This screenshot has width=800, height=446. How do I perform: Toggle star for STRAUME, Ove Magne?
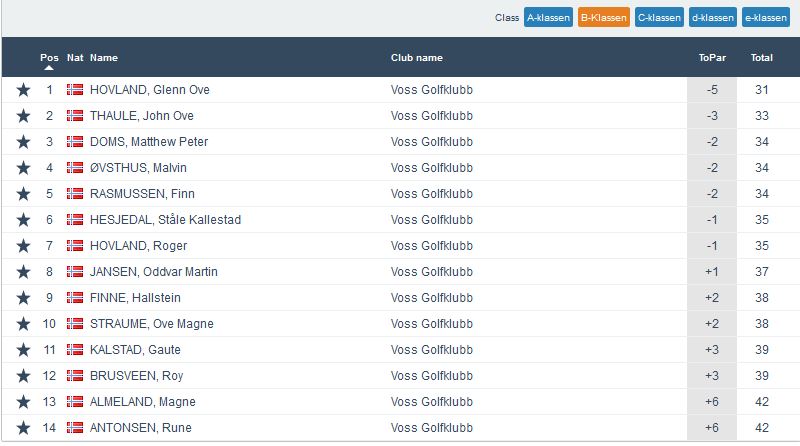(23, 324)
